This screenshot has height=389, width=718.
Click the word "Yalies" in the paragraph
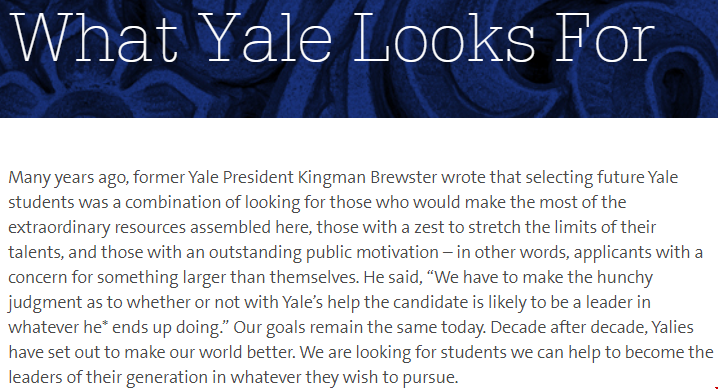click(672, 328)
